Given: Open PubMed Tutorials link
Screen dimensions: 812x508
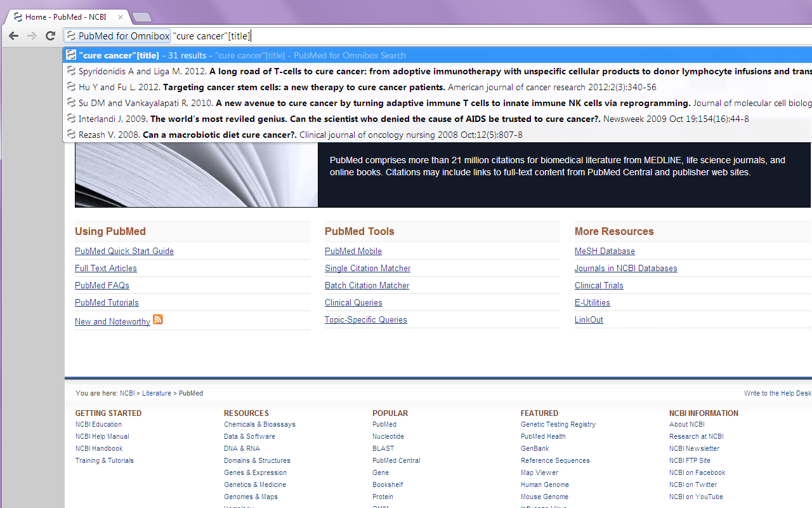Looking at the screenshot, I should (107, 302).
